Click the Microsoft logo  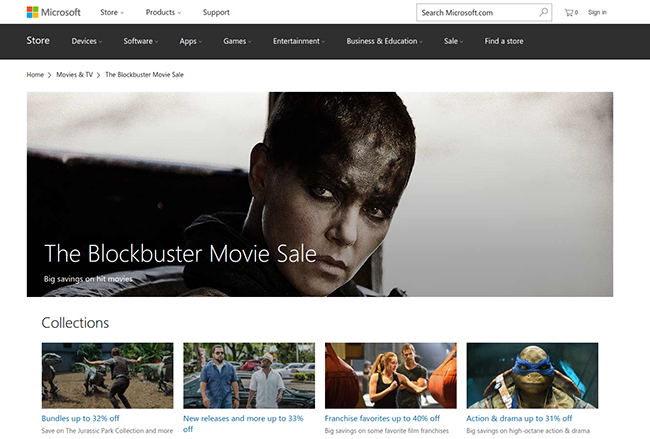pos(53,12)
